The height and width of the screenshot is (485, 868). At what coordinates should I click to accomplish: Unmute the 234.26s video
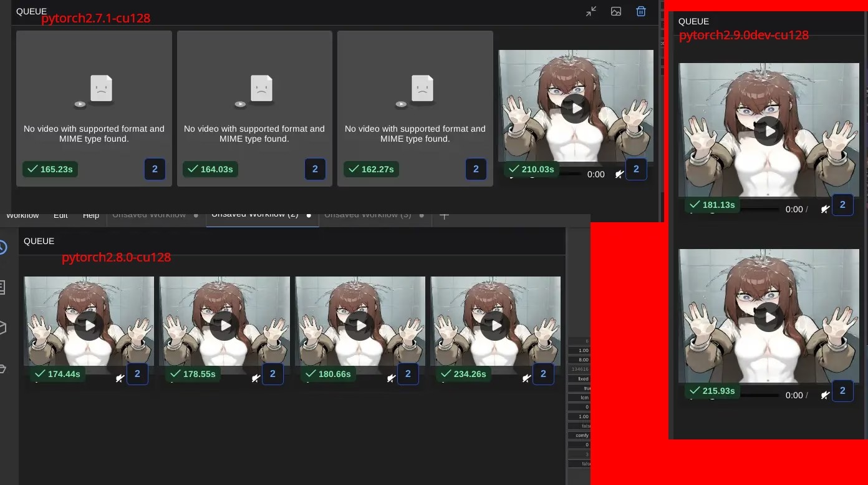tap(526, 378)
